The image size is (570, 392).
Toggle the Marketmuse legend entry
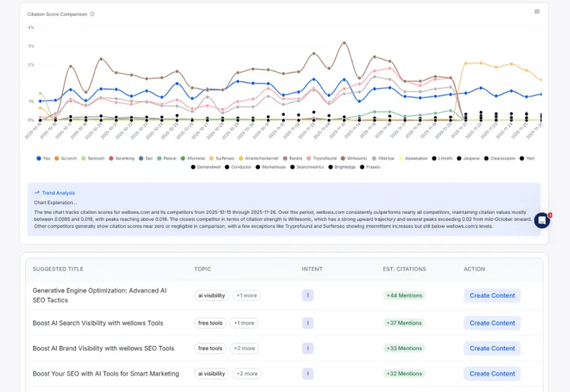click(271, 167)
